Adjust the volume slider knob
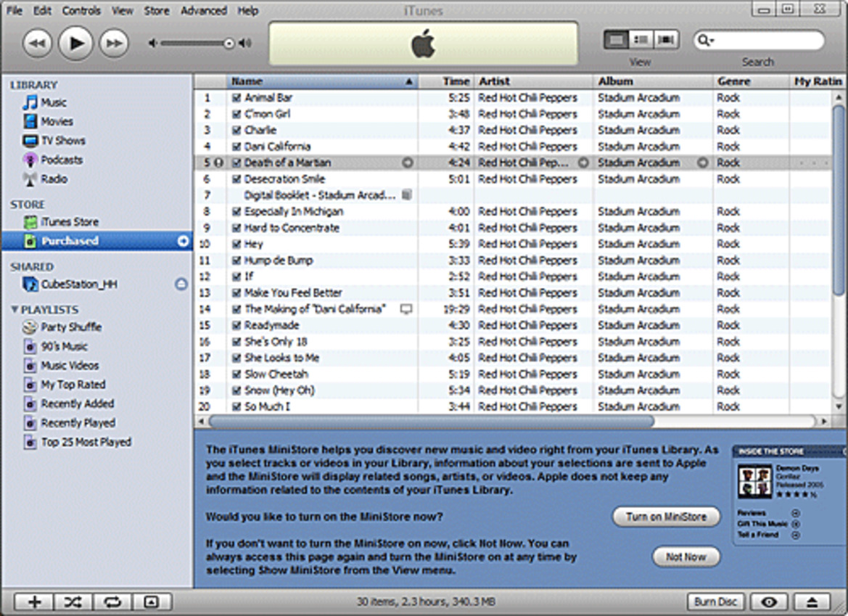This screenshot has width=848, height=616. point(229,44)
